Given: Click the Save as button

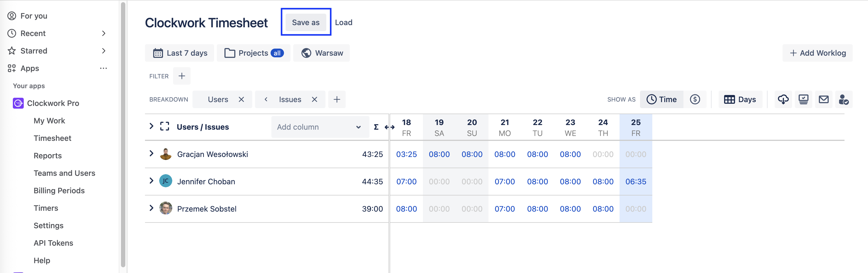Looking at the screenshot, I should click(x=306, y=23).
